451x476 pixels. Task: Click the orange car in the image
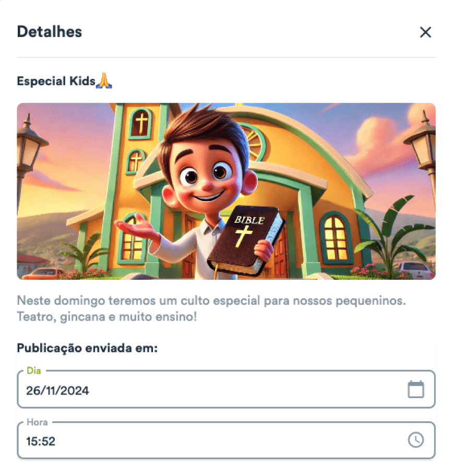click(x=42, y=273)
